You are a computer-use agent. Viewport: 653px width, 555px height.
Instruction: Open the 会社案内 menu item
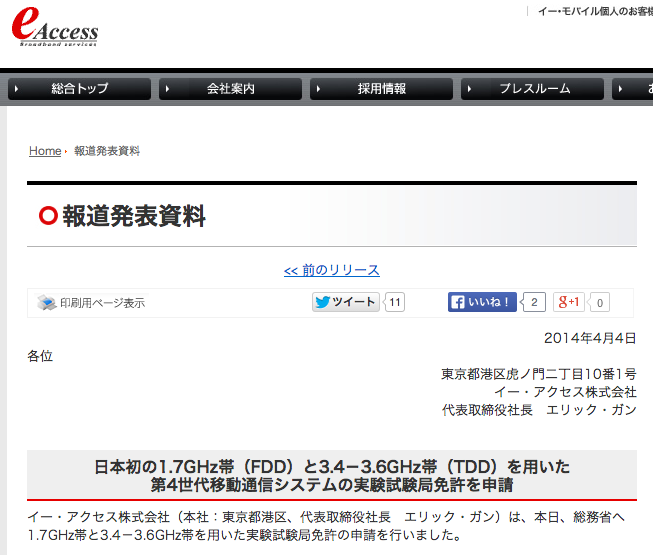(230, 89)
